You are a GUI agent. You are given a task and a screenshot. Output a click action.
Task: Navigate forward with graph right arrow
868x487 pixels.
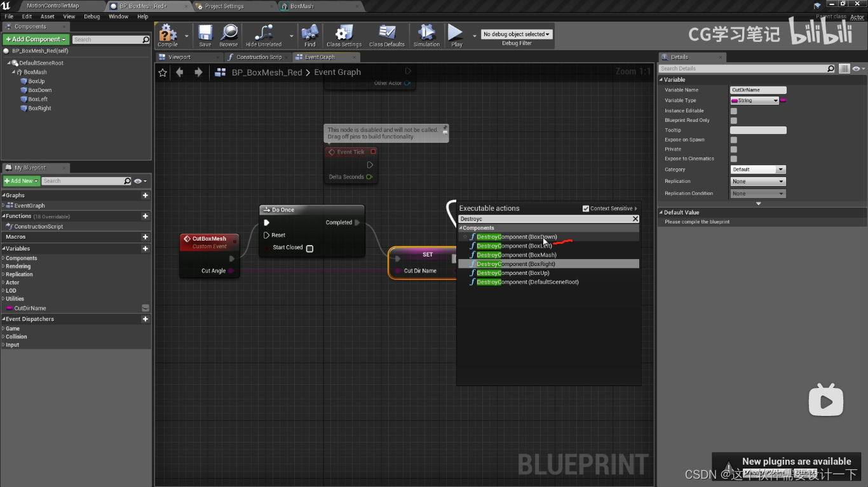tap(198, 72)
